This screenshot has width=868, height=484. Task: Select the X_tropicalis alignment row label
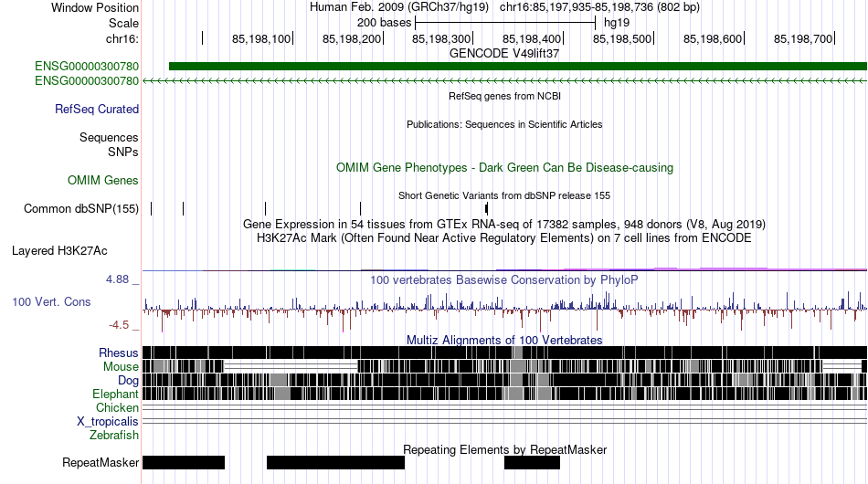pyautogui.click(x=108, y=422)
